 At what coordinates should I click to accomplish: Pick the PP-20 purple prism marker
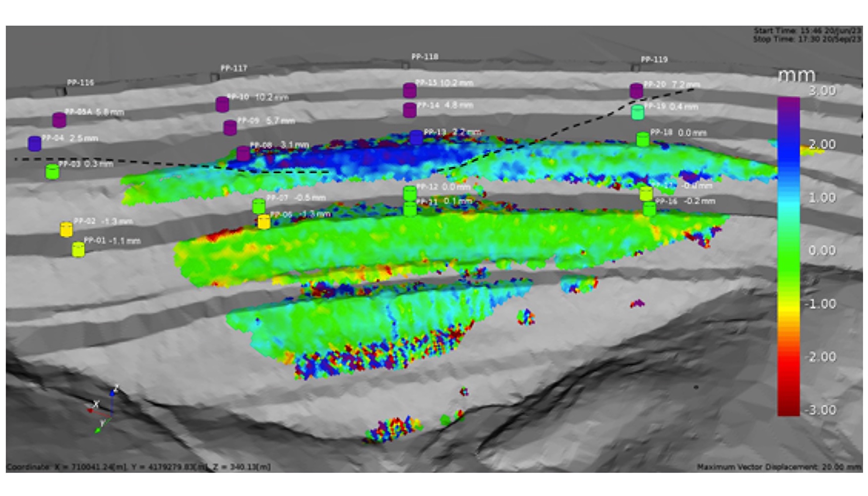[636, 91]
